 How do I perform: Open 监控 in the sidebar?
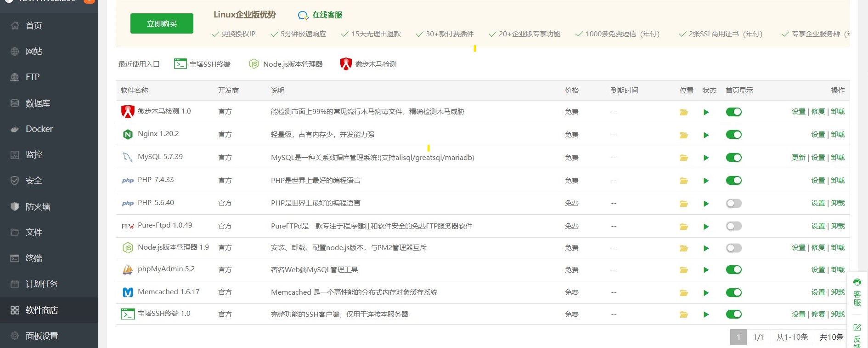coord(49,155)
